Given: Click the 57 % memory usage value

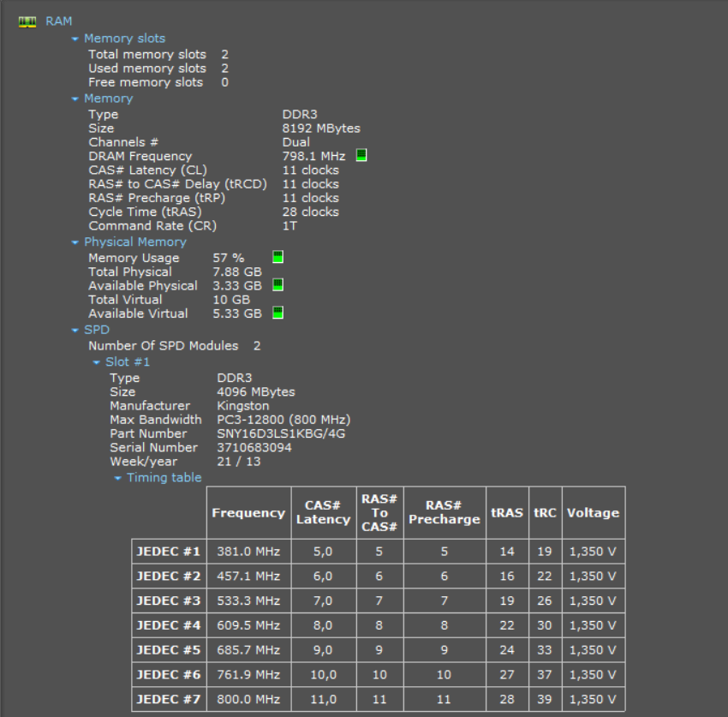Looking at the screenshot, I should [x=229, y=258].
